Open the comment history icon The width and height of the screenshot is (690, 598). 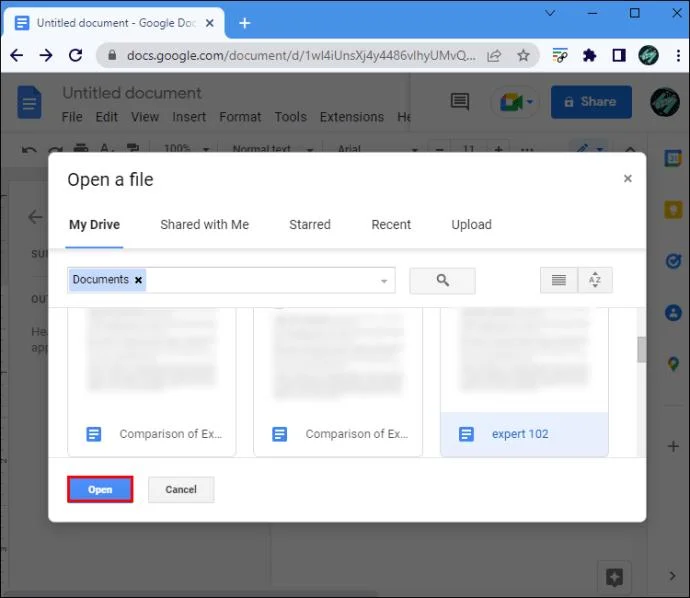(x=460, y=102)
